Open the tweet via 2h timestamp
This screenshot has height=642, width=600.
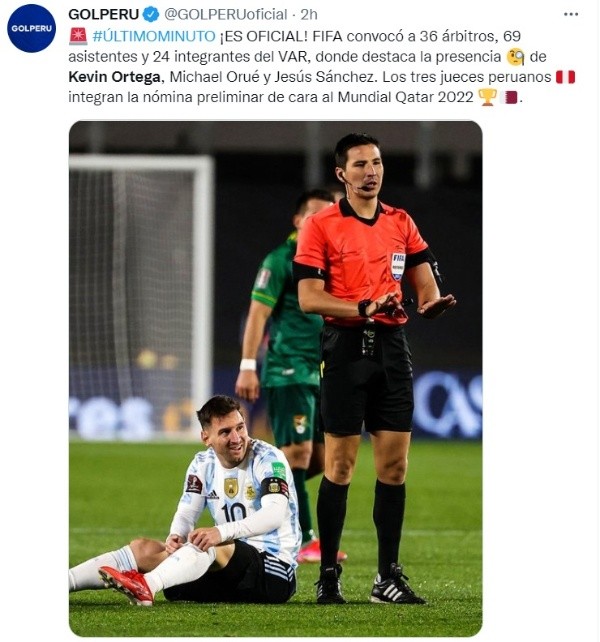pyautogui.click(x=309, y=14)
